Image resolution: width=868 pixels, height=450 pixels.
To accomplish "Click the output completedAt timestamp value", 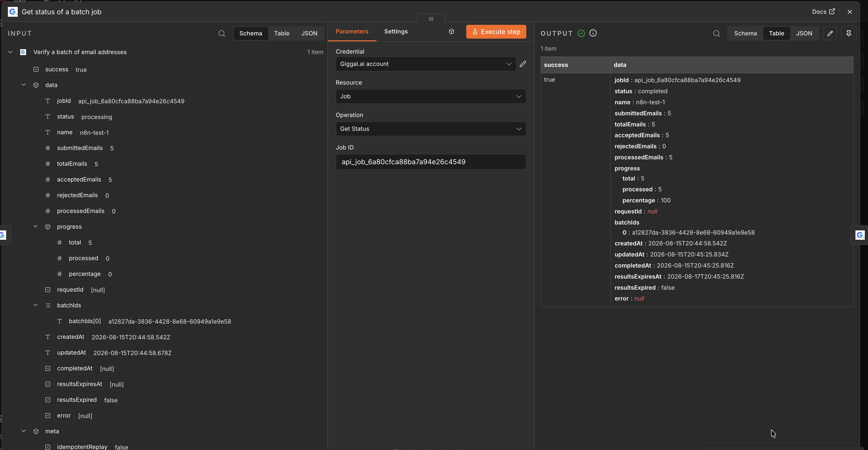I will [x=695, y=266].
